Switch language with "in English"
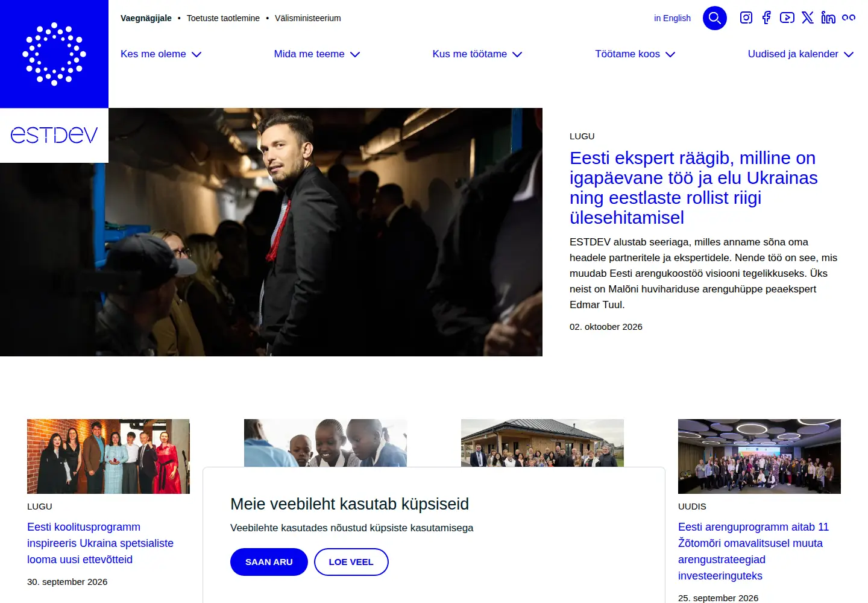The image size is (868, 603). coord(672,18)
